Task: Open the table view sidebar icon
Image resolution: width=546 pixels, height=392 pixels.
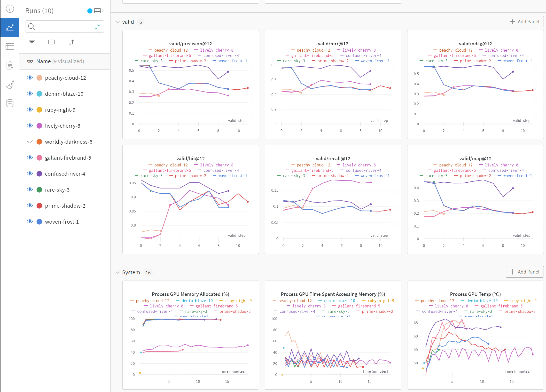Action: tap(10, 46)
